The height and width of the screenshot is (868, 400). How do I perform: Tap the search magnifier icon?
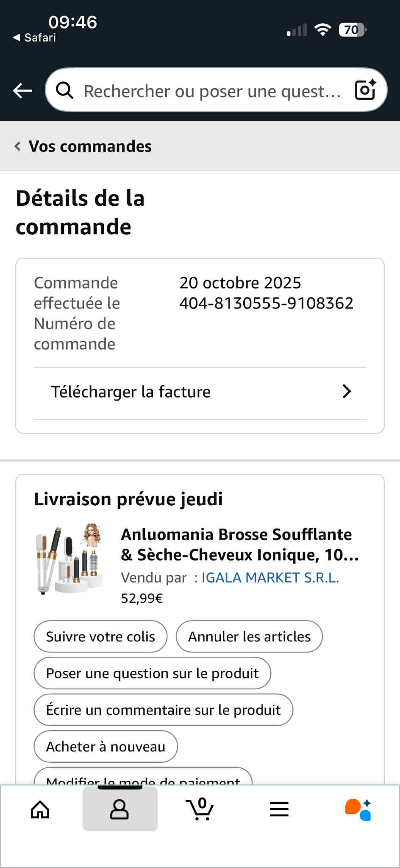pos(65,90)
